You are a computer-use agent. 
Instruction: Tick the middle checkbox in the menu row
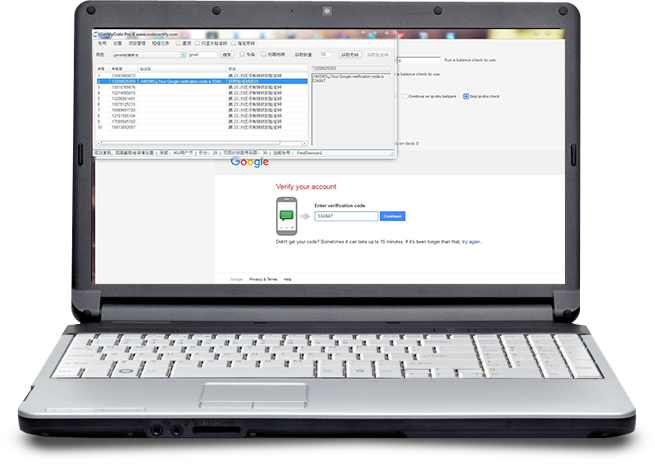click(x=198, y=43)
